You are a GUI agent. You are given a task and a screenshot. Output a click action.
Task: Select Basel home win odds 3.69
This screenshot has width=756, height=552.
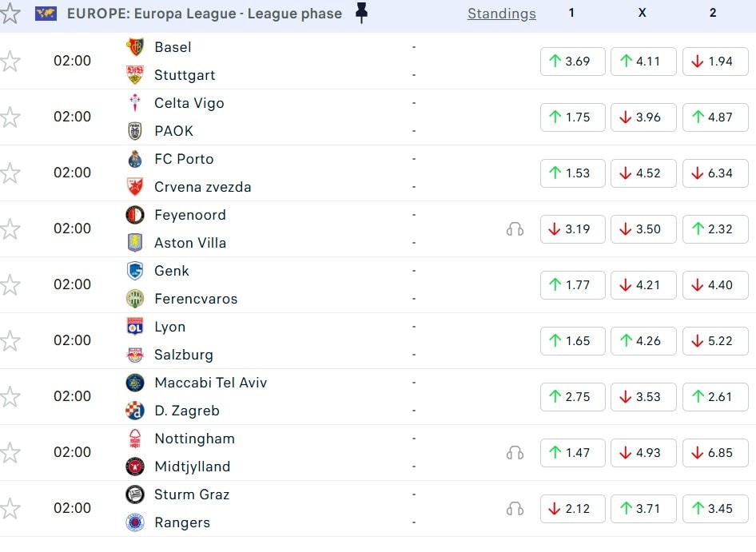(x=572, y=62)
